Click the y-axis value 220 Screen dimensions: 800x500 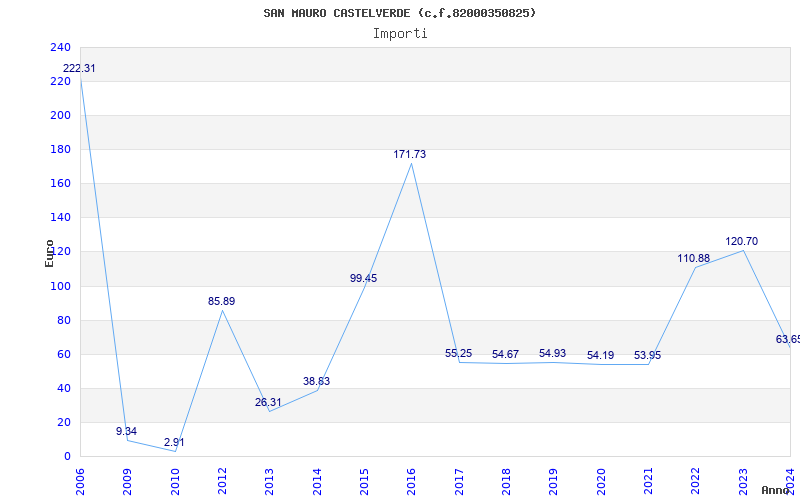60,82
